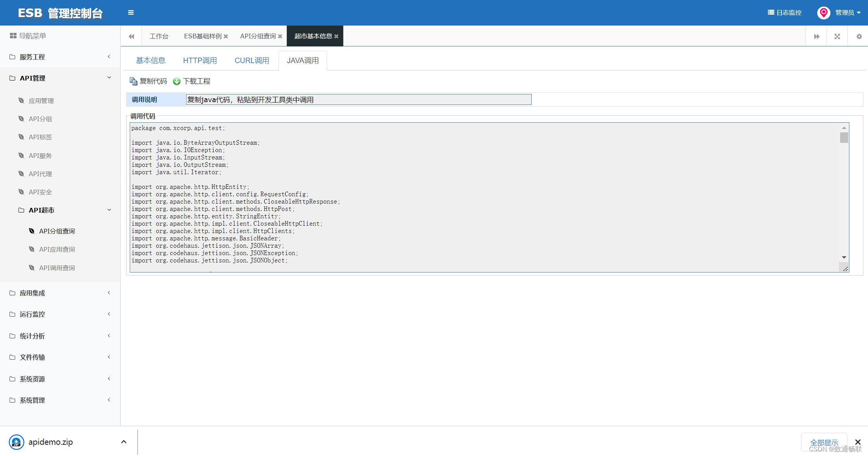Toggle fullscreen with expand icon
This screenshot has width=868, height=456.
pyautogui.click(x=837, y=36)
